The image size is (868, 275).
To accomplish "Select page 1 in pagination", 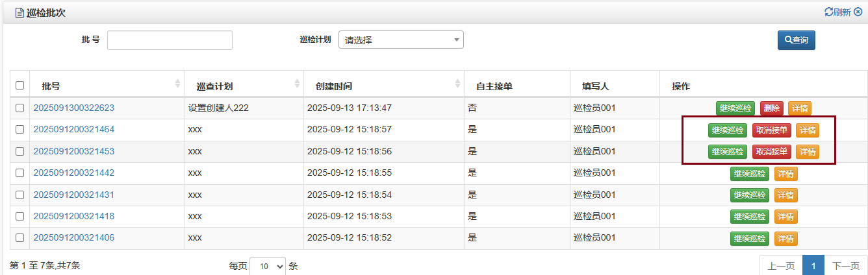I will pos(813,266).
